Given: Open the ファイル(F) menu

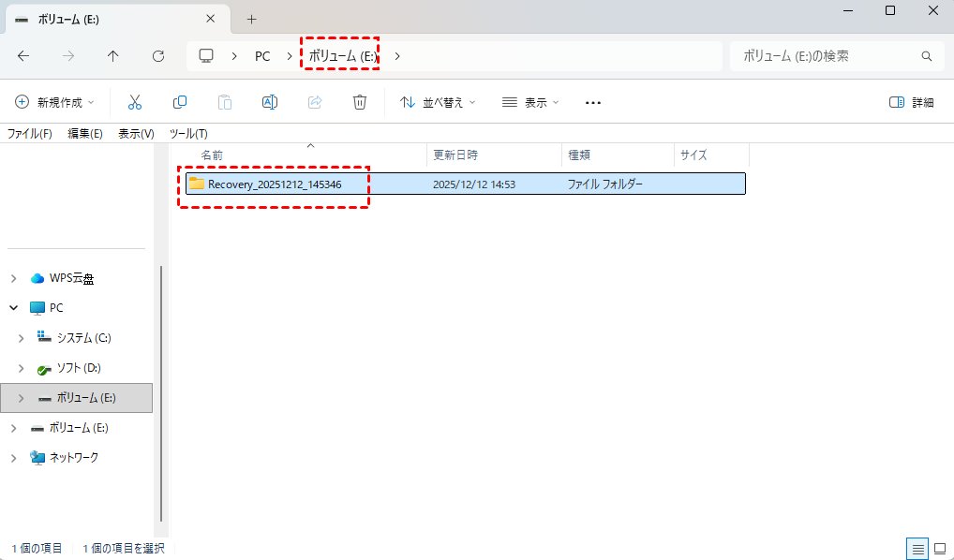Looking at the screenshot, I should (30, 134).
